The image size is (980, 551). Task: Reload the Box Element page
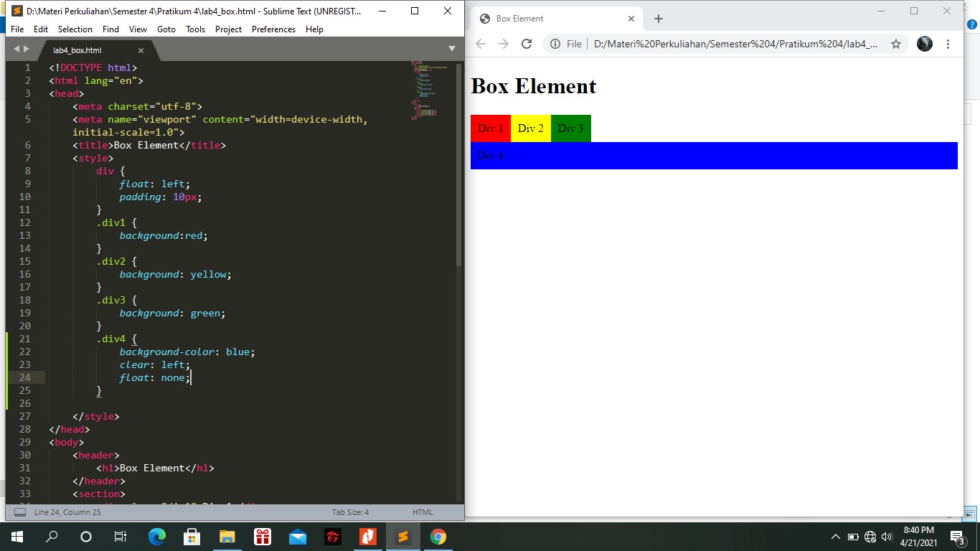point(526,44)
